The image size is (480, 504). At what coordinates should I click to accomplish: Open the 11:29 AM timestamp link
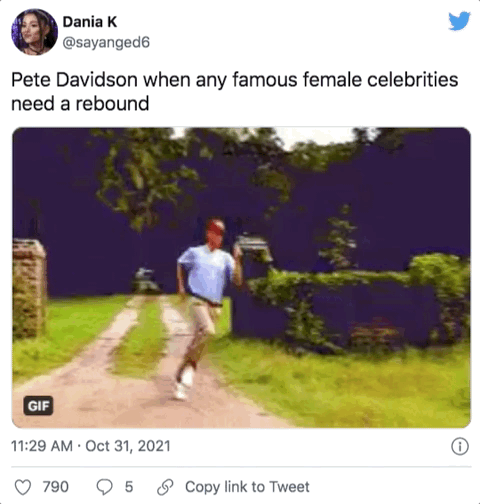point(42,446)
